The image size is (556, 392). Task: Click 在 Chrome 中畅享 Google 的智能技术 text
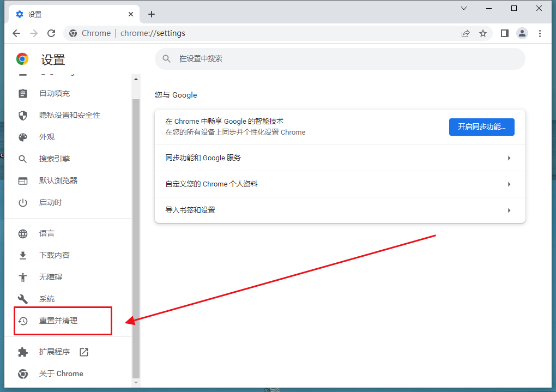pos(224,122)
